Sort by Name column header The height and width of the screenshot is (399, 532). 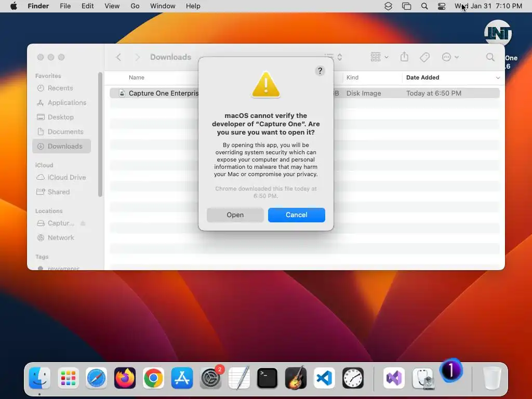tap(137, 77)
